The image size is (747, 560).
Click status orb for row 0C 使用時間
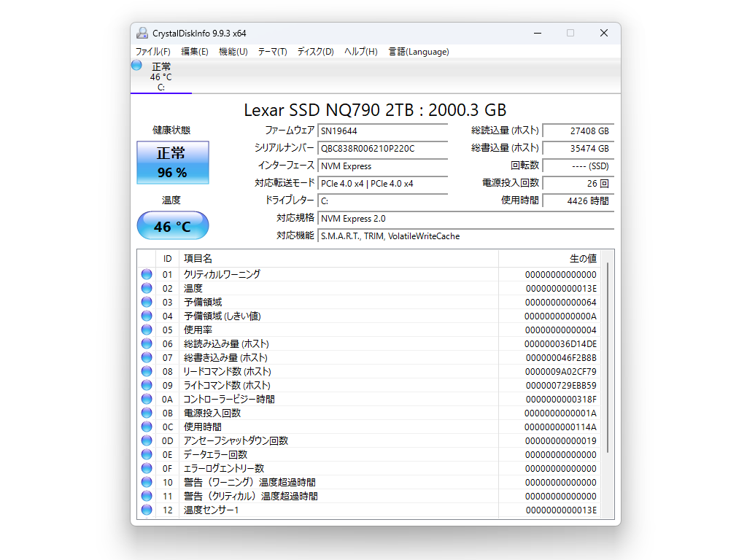point(147,427)
